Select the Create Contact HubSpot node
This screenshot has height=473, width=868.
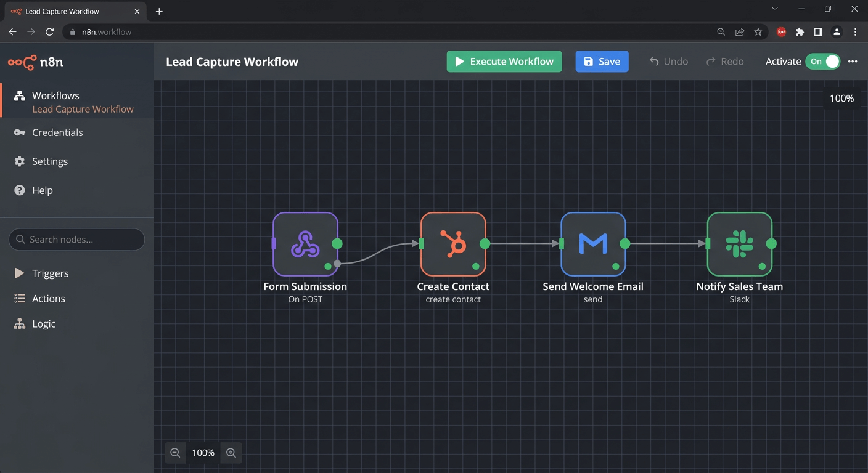[x=453, y=244]
